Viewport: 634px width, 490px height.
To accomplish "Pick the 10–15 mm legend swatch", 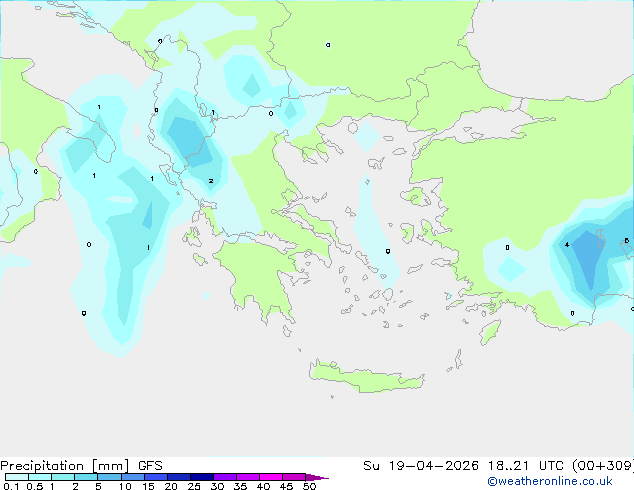I will [132, 477].
